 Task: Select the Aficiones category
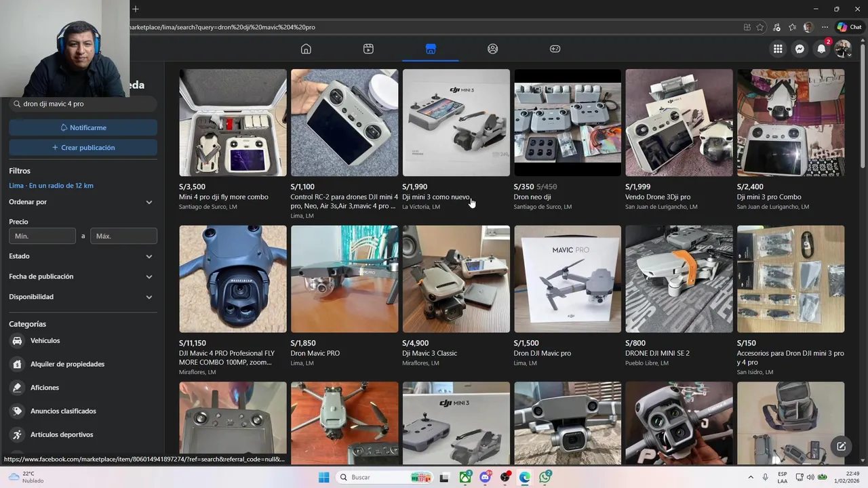click(x=83, y=388)
